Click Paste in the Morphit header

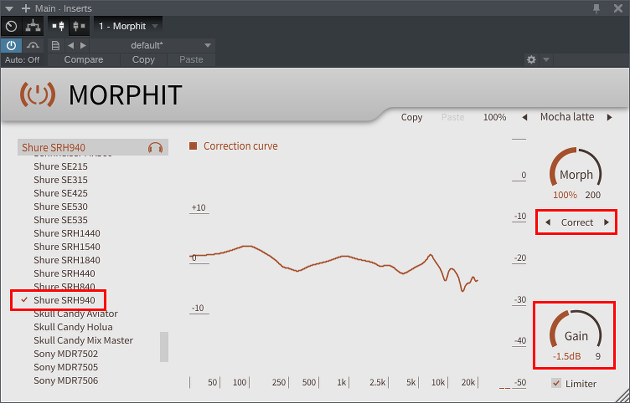tap(452, 117)
